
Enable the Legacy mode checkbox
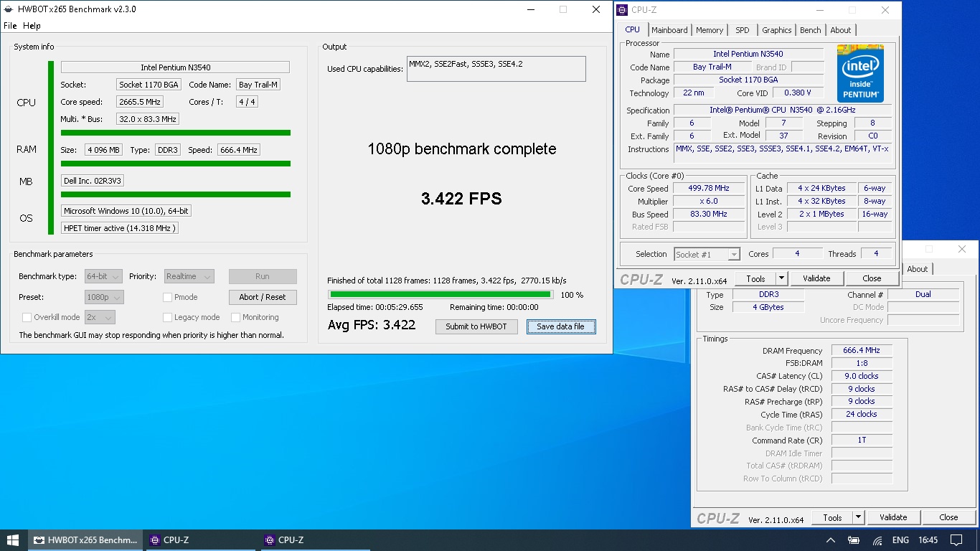167,317
